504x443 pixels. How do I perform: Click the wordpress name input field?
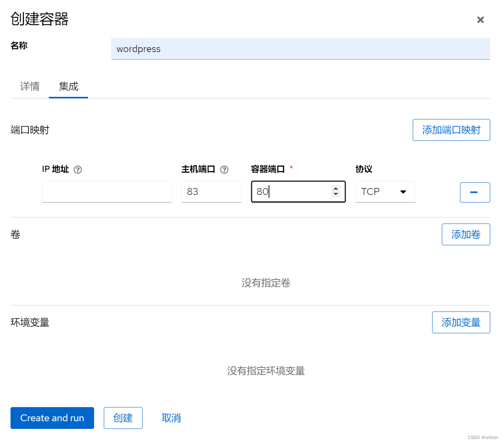coord(300,49)
